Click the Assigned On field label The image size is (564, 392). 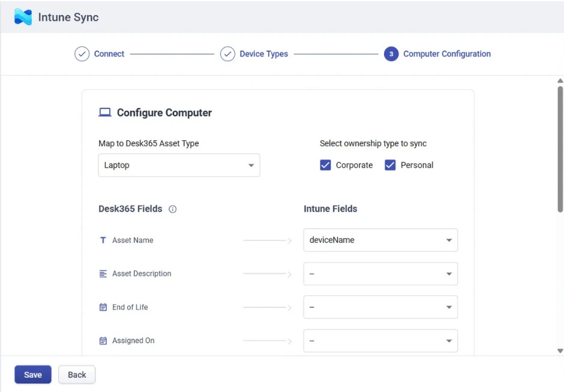tap(133, 340)
